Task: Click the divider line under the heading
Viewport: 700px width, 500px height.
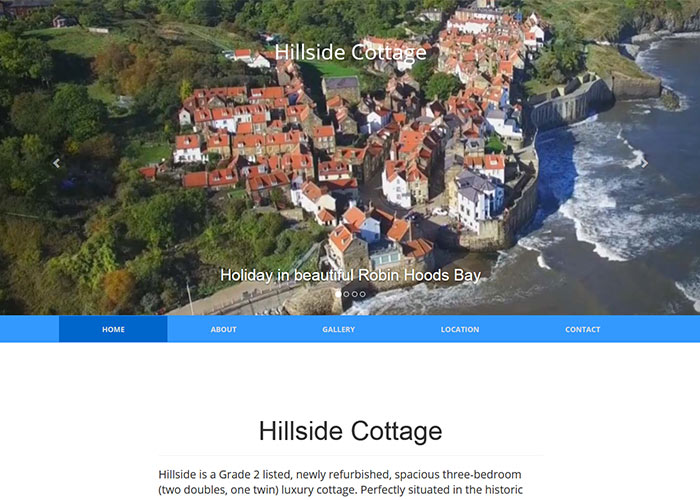Action: [x=350, y=455]
